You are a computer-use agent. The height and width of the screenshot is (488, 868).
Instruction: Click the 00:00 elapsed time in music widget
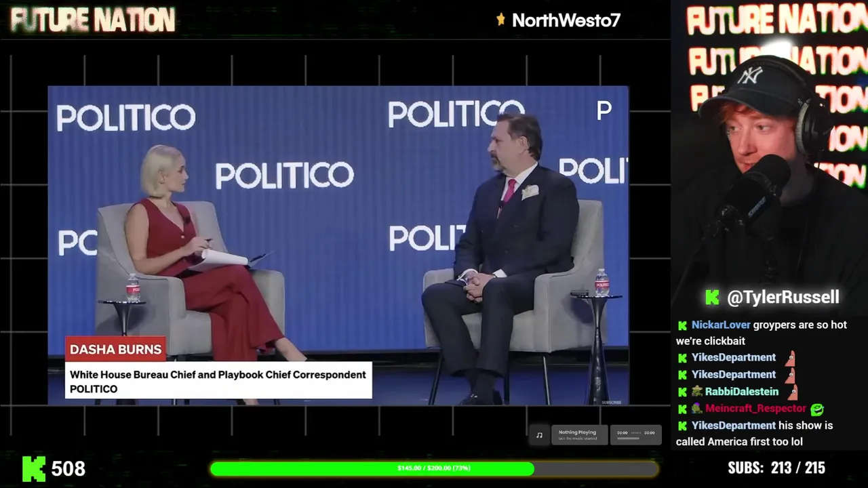622,432
